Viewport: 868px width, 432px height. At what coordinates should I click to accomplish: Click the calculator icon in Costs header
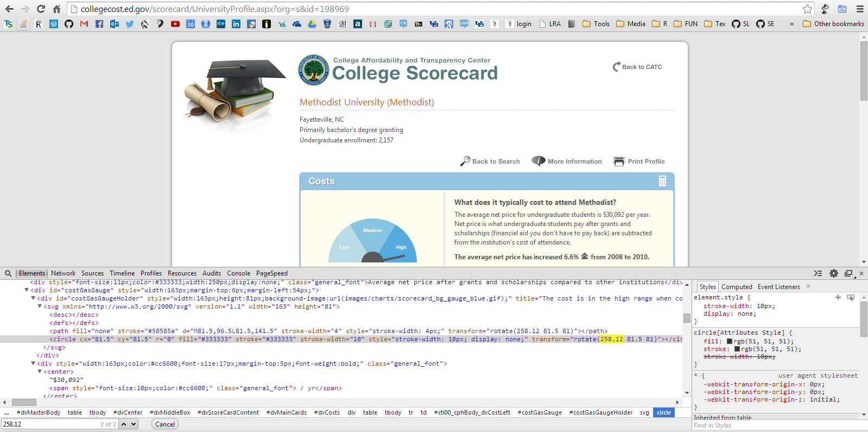coord(662,181)
